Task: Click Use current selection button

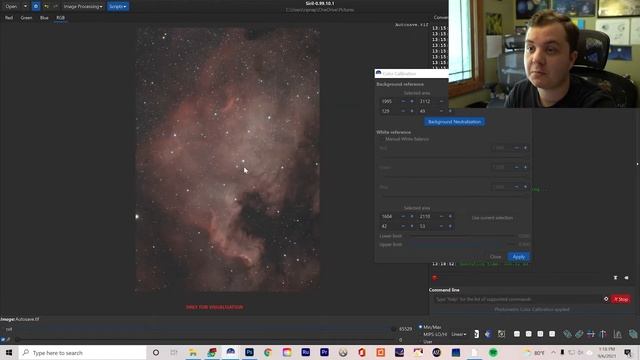Action: (492, 218)
